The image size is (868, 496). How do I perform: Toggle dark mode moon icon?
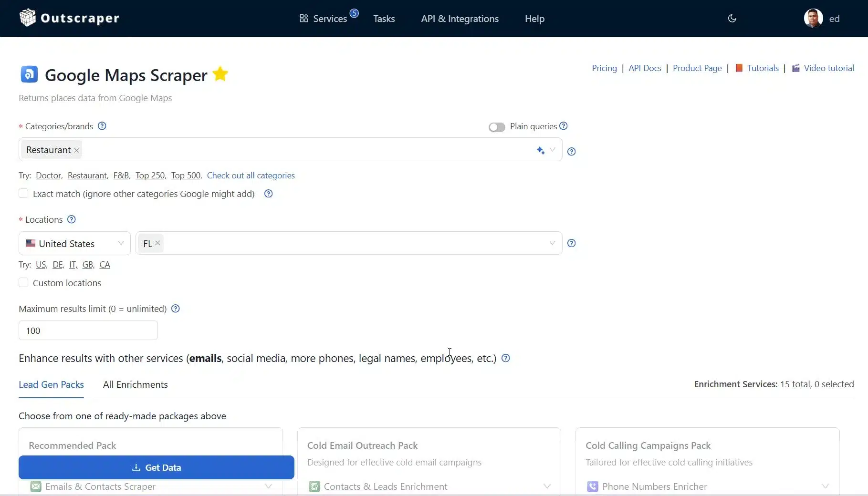point(732,19)
